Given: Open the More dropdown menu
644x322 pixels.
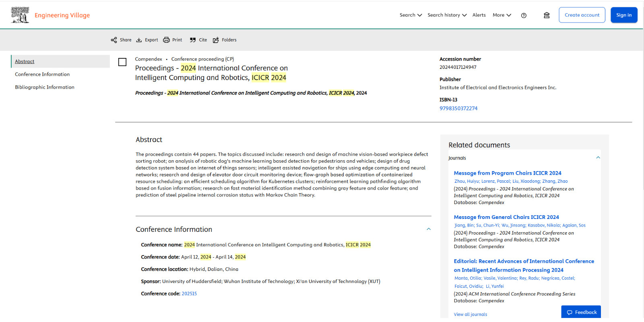Looking at the screenshot, I should pyautogui.click(x=502, y=15).
